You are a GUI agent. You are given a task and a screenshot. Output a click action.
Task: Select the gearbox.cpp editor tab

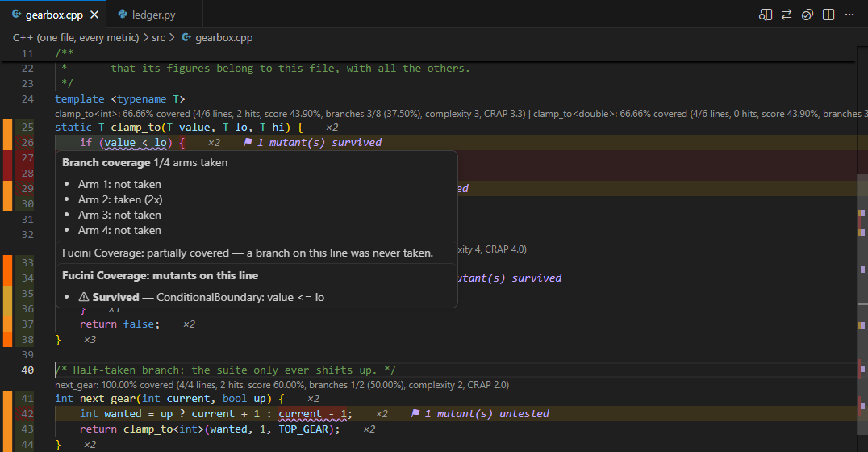pyautogui.click(x=54, y=15)
